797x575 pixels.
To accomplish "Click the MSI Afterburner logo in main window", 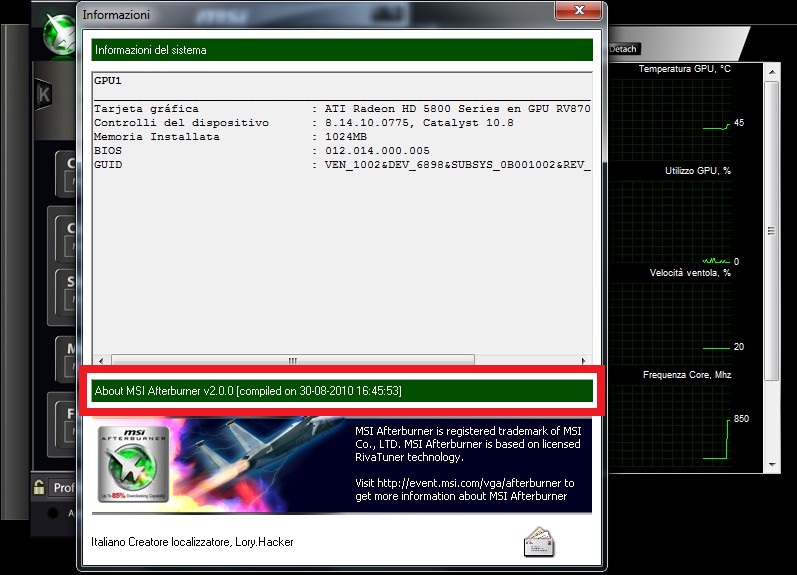I will click(60, 34).
